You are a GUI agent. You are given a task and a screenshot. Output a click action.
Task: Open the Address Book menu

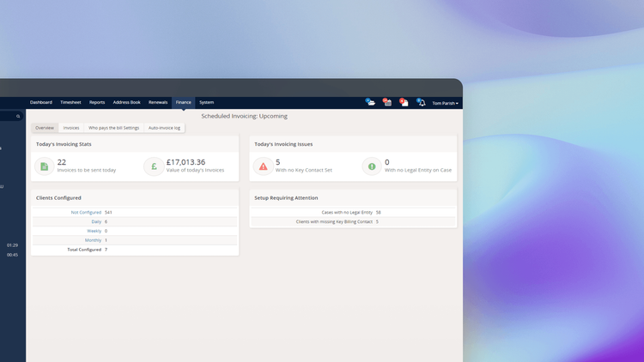tap(126, 103)
